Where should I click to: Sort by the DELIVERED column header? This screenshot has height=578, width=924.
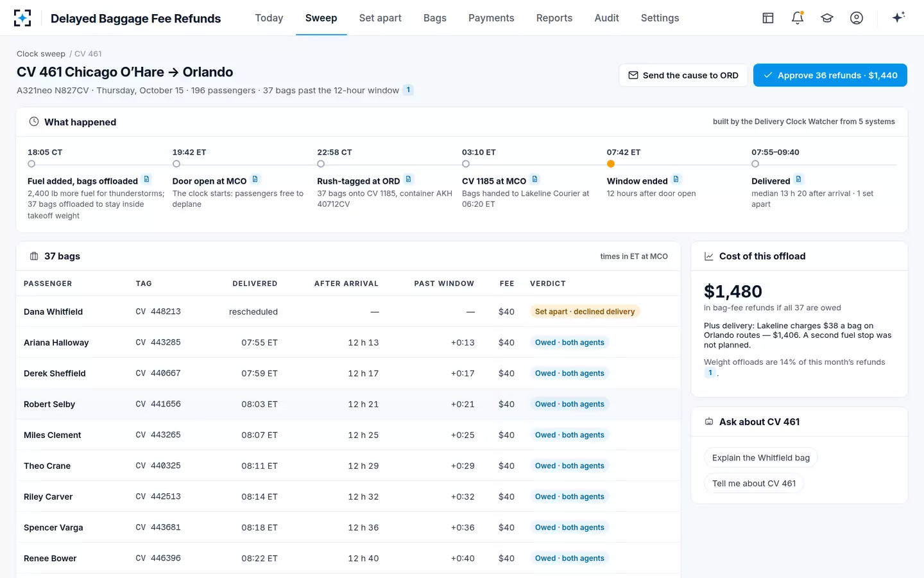coord(255,283)
